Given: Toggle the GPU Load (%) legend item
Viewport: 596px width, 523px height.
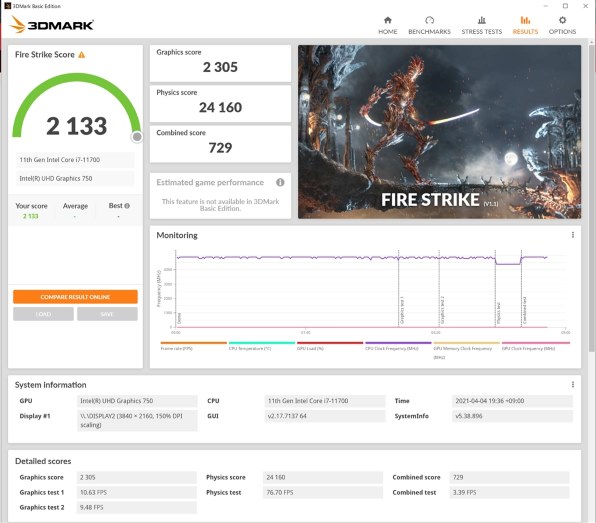Looking at the screenshot, I should click(x=330, y=346).
